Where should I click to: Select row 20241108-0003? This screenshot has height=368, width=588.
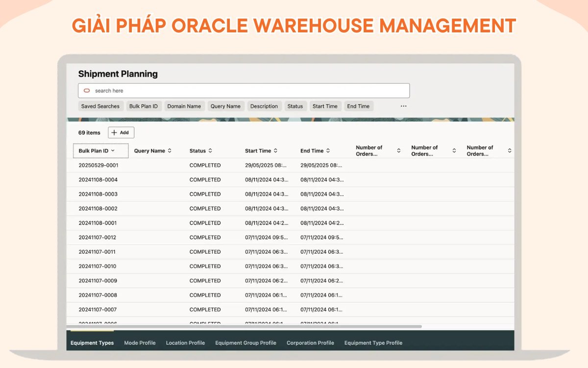pos(291,194)
